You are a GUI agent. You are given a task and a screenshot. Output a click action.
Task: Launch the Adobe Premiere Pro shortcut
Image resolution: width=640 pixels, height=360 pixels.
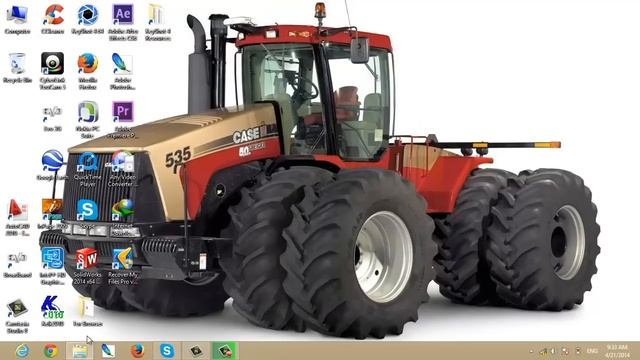(123, 120)
